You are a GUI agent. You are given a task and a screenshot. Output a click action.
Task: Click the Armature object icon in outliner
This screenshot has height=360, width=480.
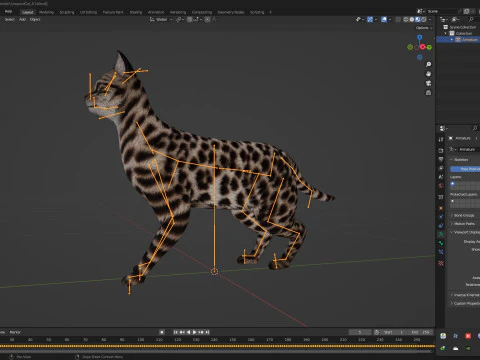pyautogui.click(x=458, y=40)
